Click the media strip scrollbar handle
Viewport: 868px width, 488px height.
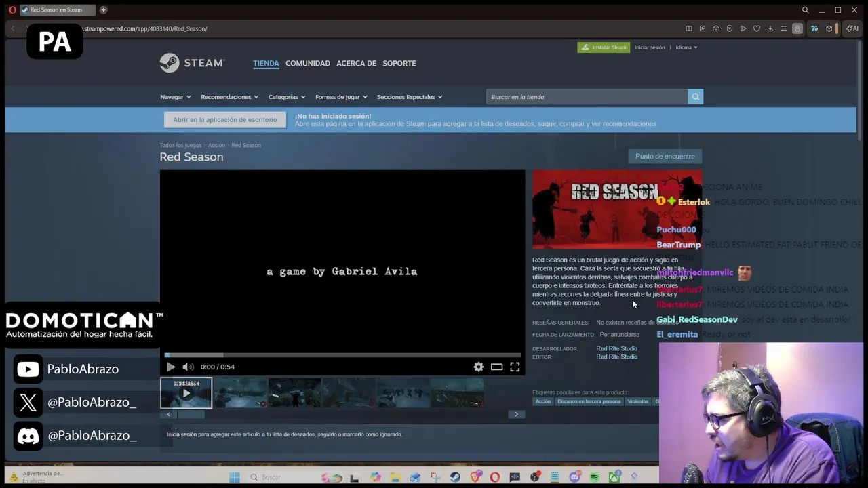[x=191, y=414]
